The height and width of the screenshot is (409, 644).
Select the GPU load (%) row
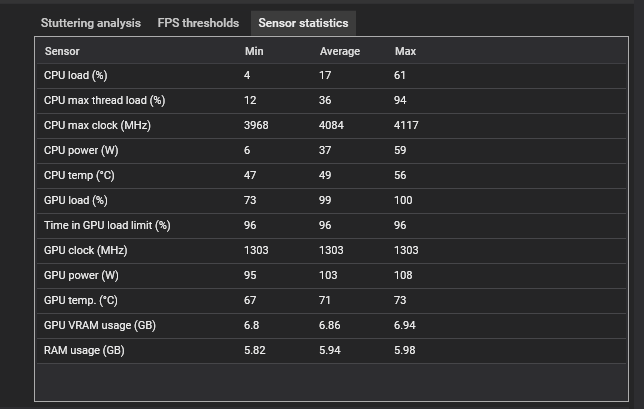tap(331, 201)
